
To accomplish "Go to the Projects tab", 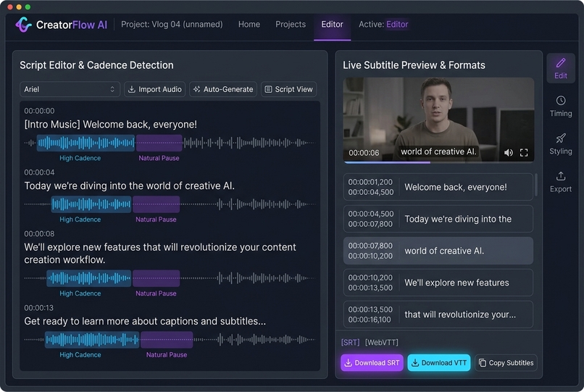I will (291, 25).
